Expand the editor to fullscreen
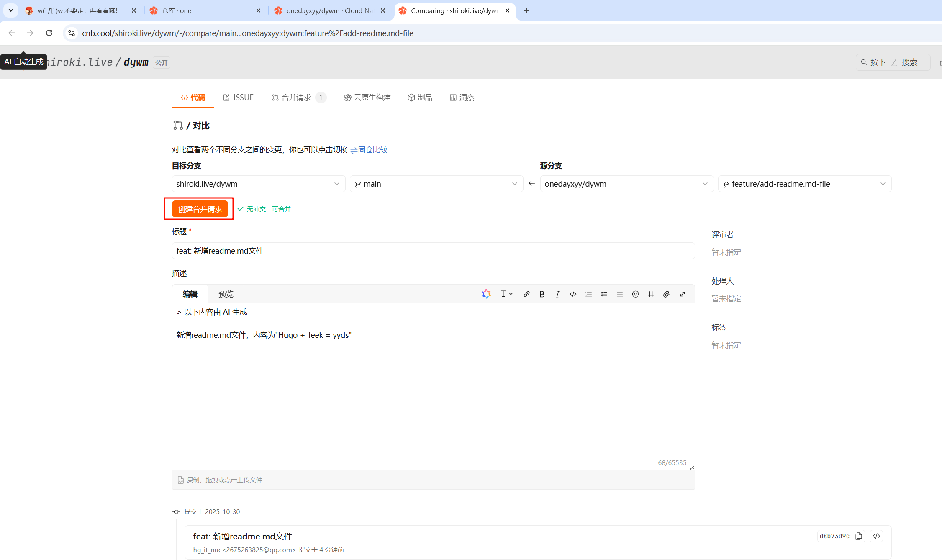942x560 pixels. coord(682,294)
